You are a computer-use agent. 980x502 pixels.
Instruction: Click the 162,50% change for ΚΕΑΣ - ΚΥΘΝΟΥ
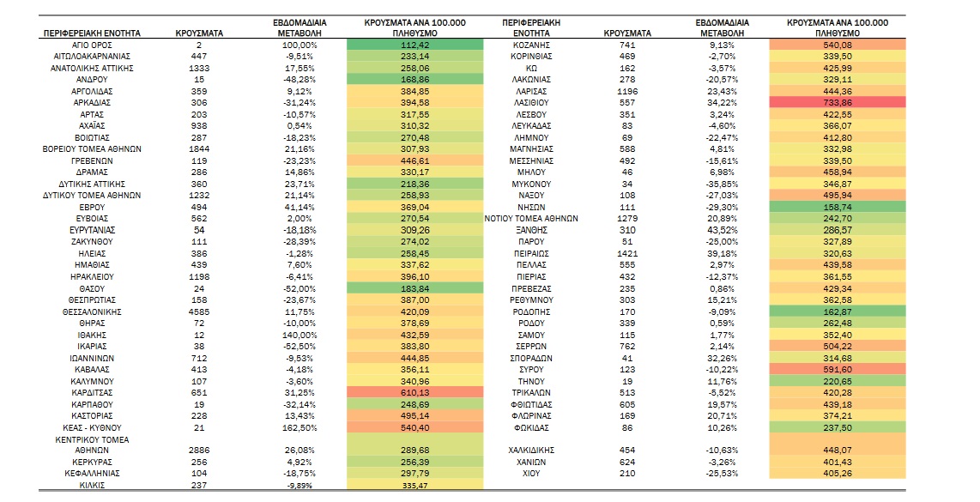click(299, 428)
